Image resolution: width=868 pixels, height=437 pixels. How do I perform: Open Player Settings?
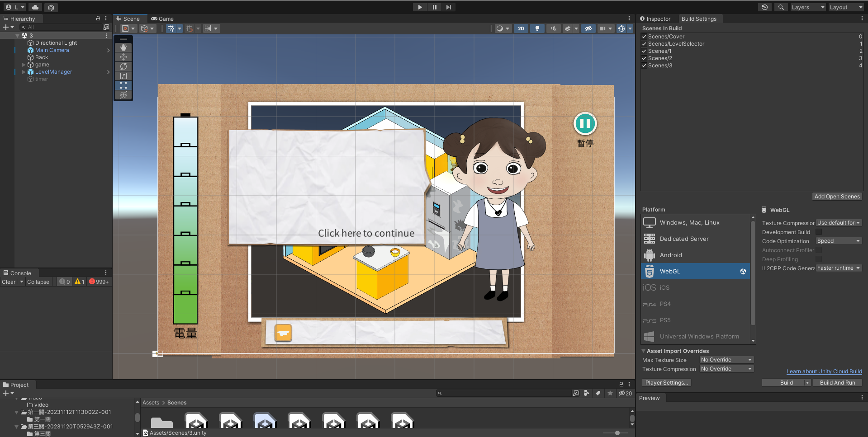pyautogui.click(x=666, y=383)
